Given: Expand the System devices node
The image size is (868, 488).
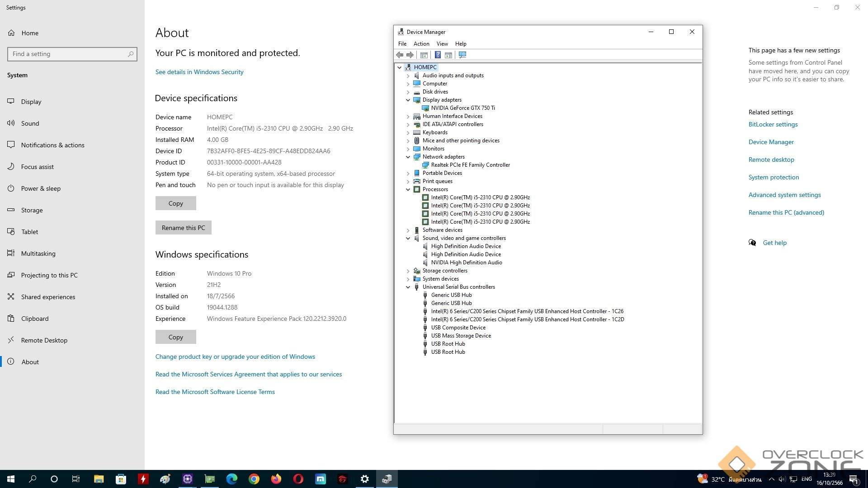Looking at the screenshot, I should (x=408, y=279).
